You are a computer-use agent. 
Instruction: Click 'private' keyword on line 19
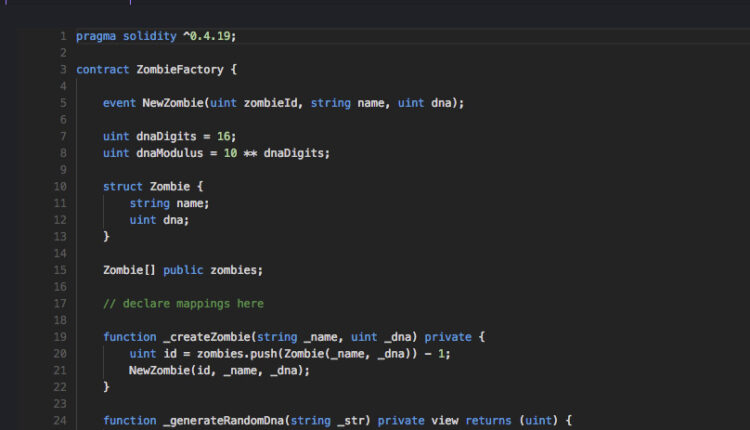[x=447, y=337]
